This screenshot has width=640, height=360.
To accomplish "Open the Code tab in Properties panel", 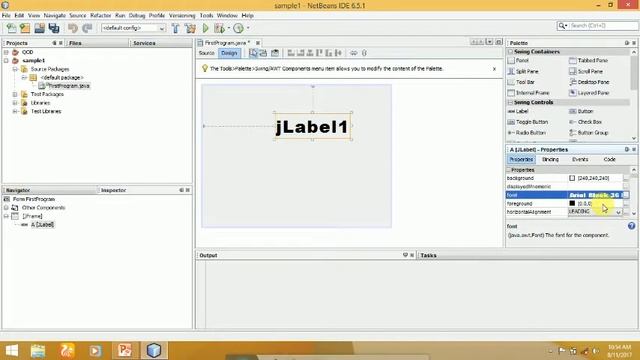I will (609, 160).
